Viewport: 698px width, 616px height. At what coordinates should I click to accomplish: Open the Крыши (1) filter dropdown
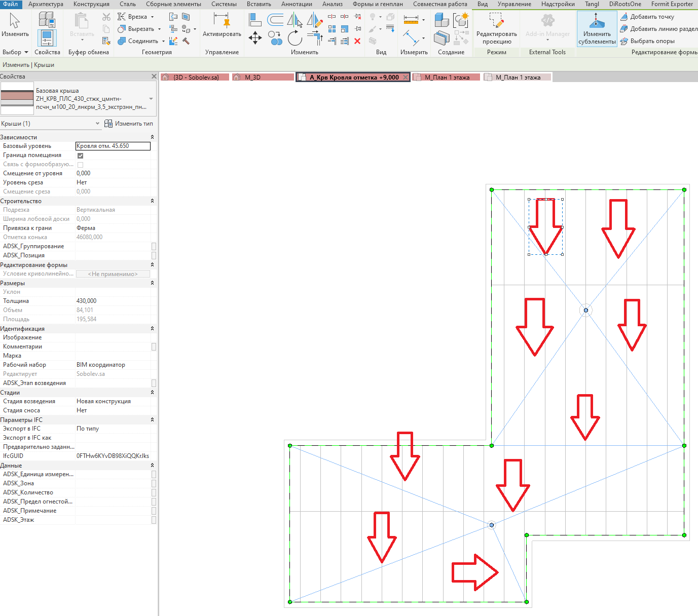(x=98, y=124)
